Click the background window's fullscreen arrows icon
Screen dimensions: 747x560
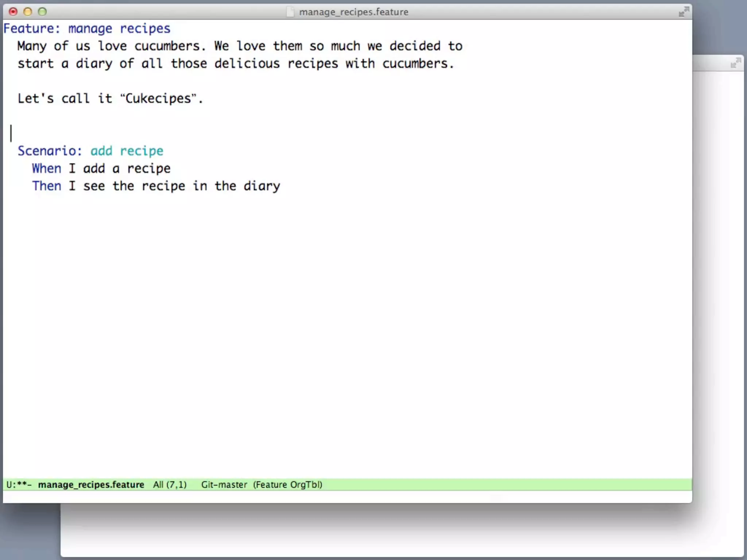point(736,63)
